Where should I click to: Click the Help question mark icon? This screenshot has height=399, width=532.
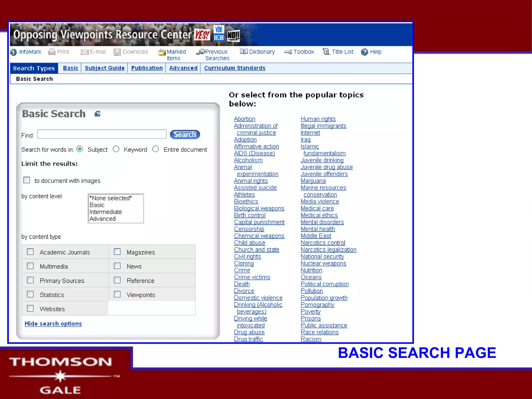[364, 52]
